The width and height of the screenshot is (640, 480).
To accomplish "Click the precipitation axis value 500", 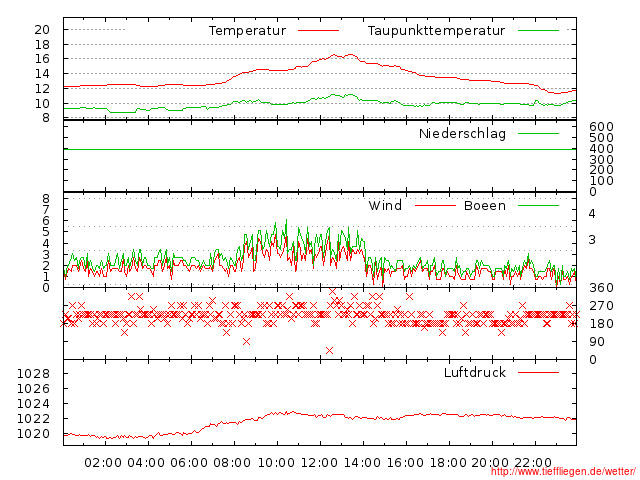I will (601, 138).
